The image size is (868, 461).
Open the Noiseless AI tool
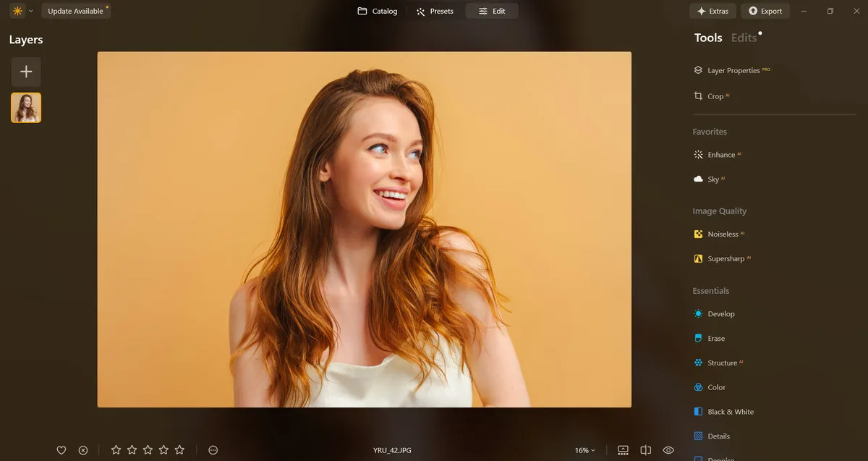722,234
